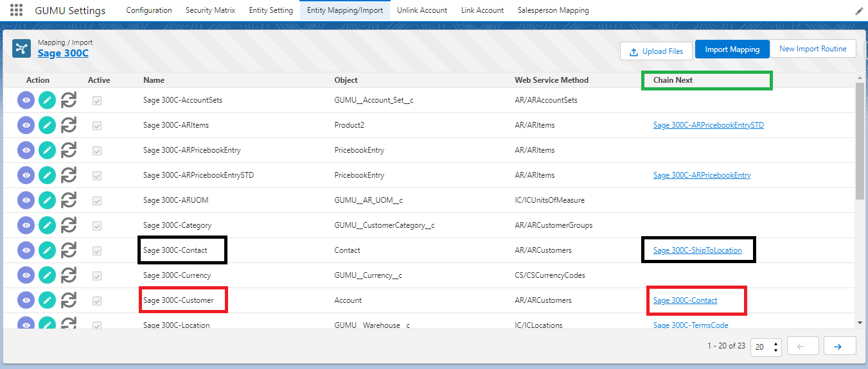Click the table's vertical scrollbar thumb
The image size is (868, 369).
click(860, 141)
